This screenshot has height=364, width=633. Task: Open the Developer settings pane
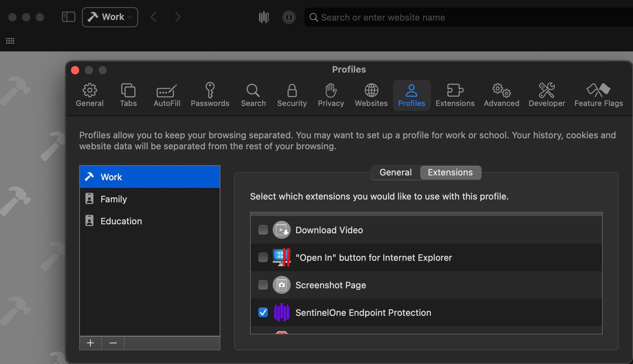[x=547, y=95]
